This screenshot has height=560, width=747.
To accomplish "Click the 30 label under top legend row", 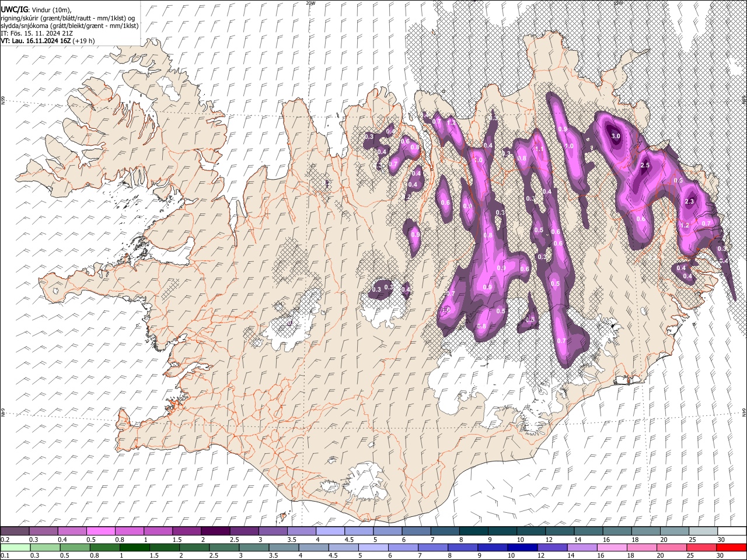I will 721,540.
